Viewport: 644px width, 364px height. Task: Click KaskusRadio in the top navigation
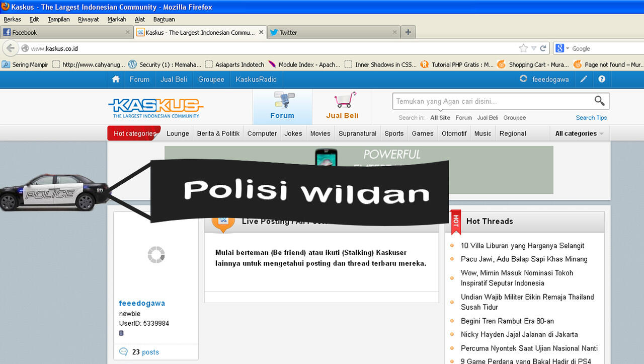tap(256, 80)
